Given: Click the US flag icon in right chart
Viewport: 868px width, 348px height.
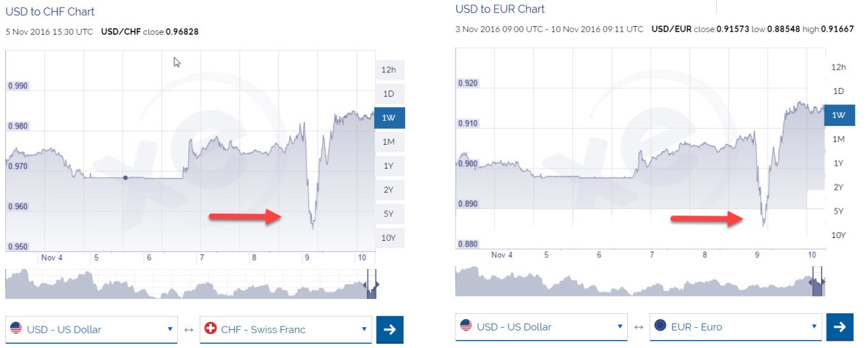Looking at the screenshot, I should click(466, 326).
